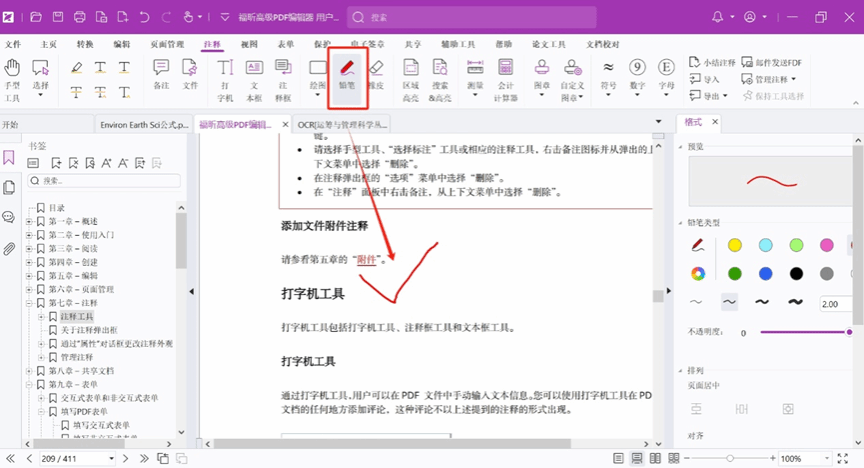The height and width of the screenshot is (468, 864).
Task: Open the Comments panel in left sidebar
Action: point(9,218)
